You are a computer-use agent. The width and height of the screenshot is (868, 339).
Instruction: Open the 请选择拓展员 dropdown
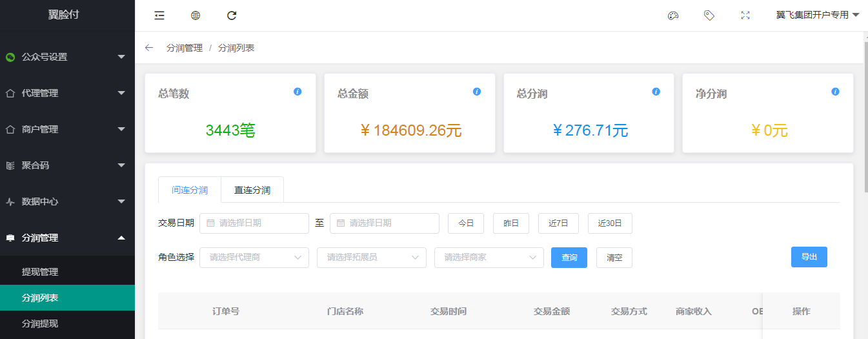click(x=372, y=257)
